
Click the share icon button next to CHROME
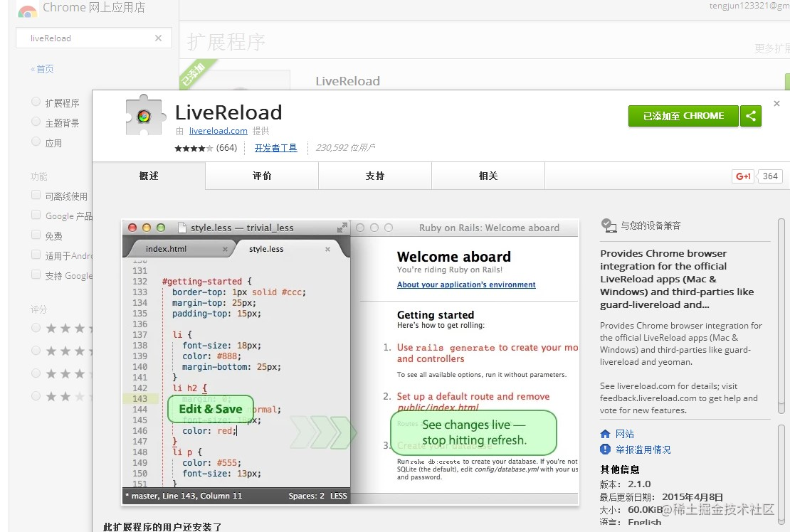tap(751, 116)
